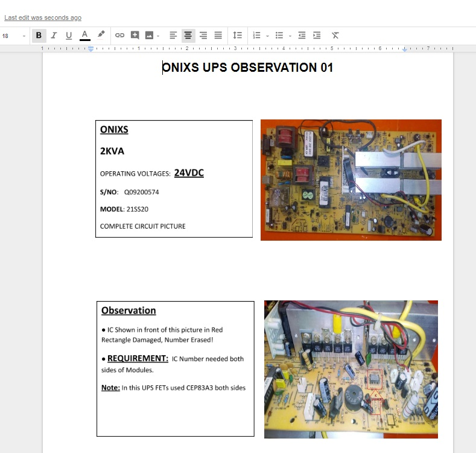Click the Note: label in observation box
The height and width of the screenshot is (453, 476).
[110, 388]
